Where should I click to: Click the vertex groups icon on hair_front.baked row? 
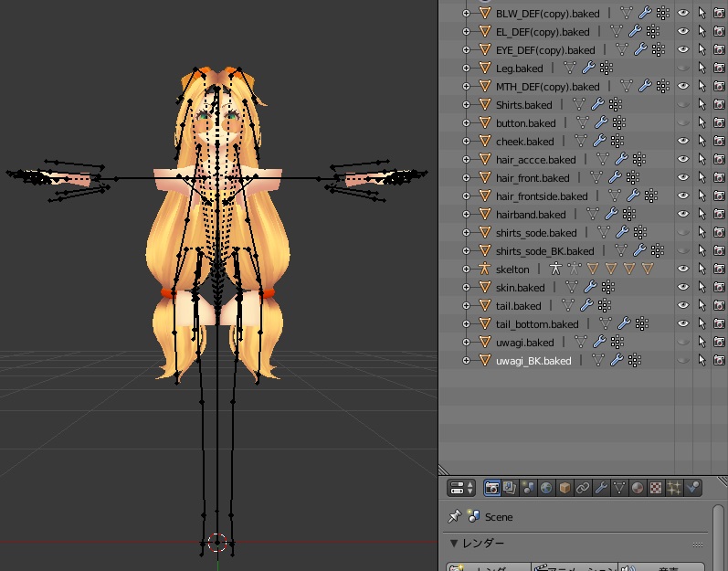click(633, 177)
